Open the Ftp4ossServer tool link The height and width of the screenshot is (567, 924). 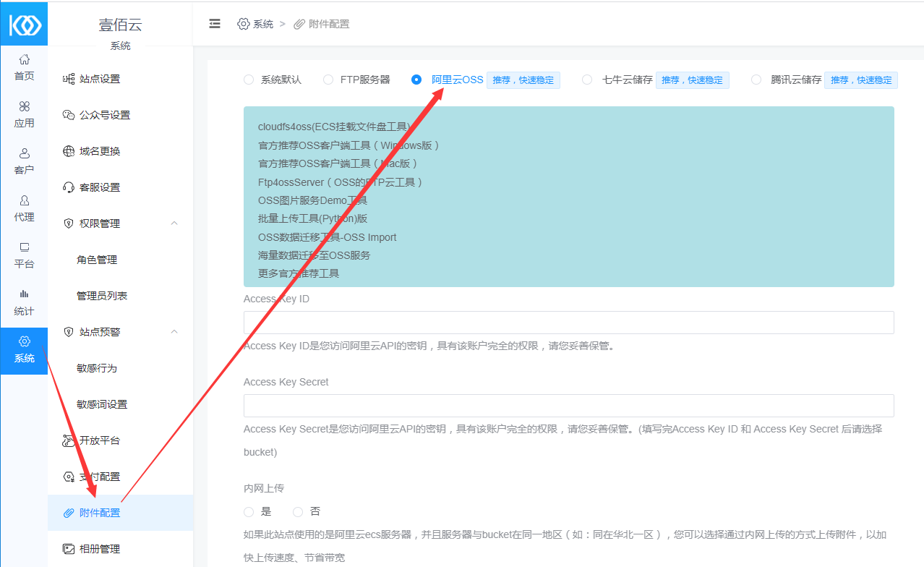point(341,182)
